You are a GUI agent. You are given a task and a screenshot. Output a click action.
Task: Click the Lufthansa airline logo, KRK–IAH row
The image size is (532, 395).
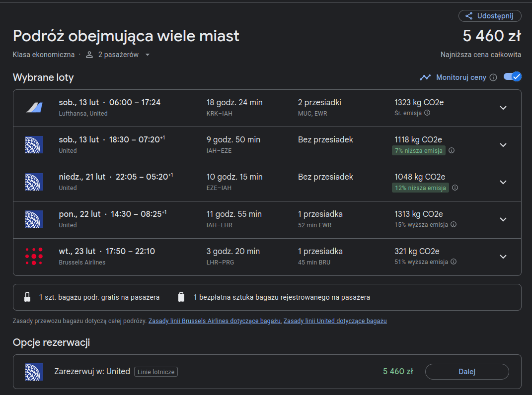coord(34,108)
